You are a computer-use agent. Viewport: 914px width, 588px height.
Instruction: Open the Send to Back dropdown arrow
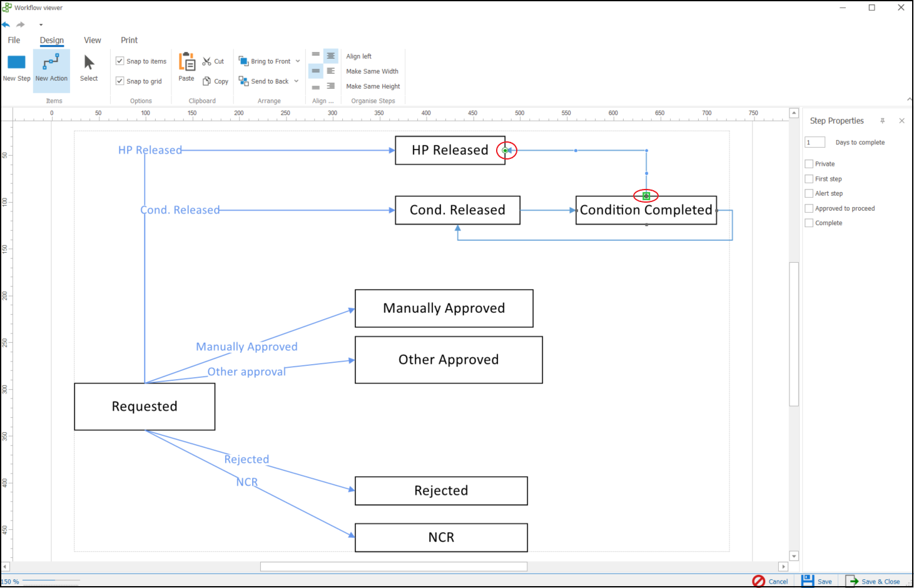point(297,81)
